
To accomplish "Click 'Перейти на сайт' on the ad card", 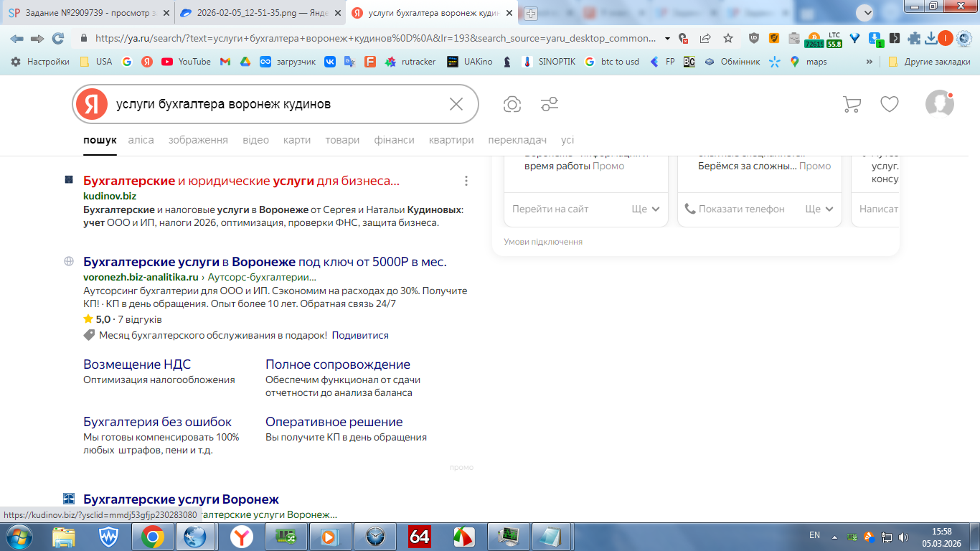I will point(550,209).
